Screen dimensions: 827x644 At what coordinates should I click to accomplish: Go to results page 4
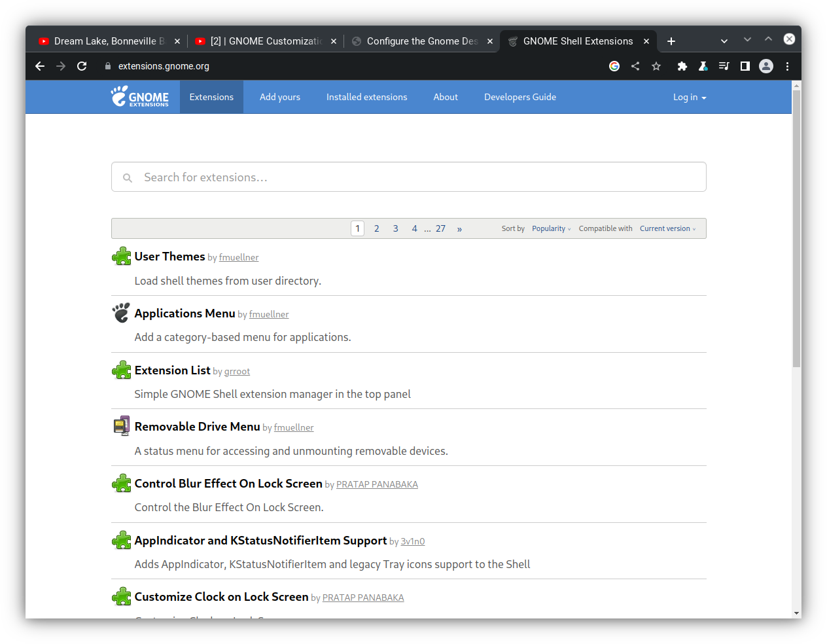coord(415,228)
